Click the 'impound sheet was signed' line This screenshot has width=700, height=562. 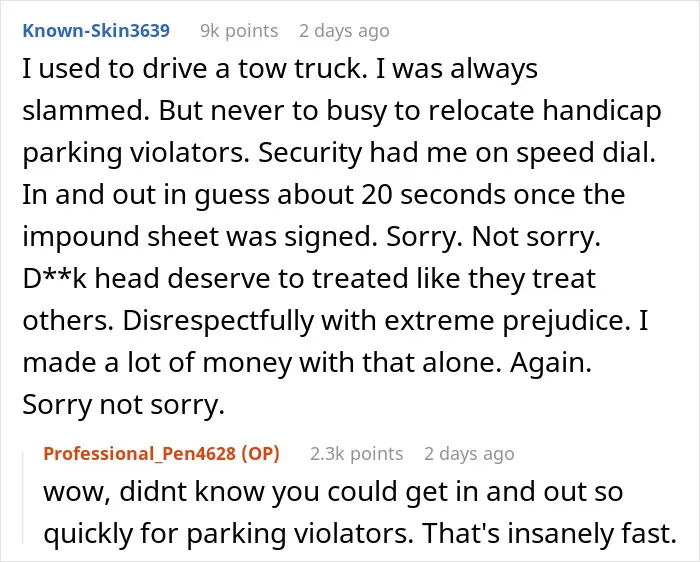tap(311, 236)
